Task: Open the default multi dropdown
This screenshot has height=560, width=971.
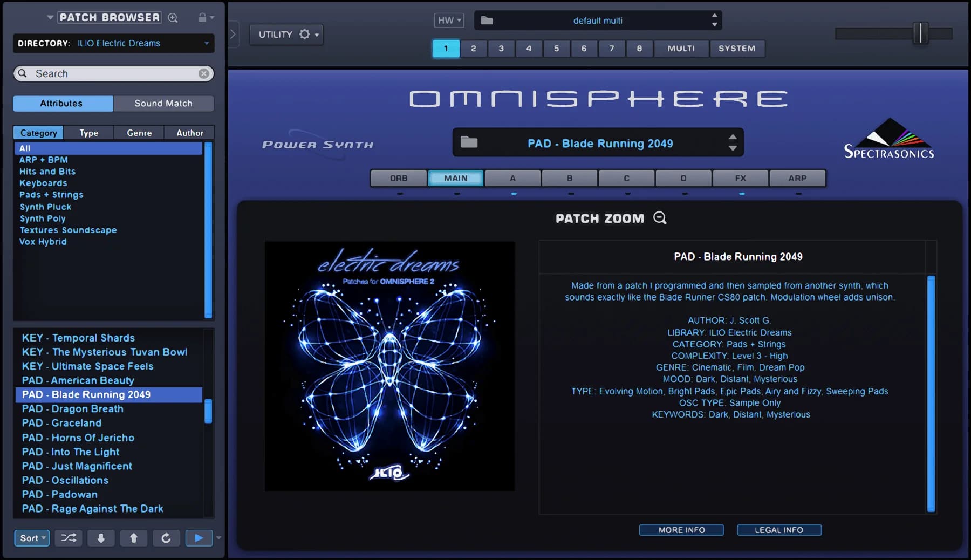Action: coord(597,21)
